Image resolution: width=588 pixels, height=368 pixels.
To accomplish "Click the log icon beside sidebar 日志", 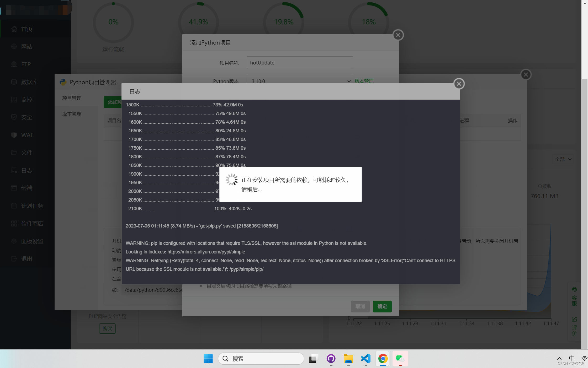I will [14, 170].
